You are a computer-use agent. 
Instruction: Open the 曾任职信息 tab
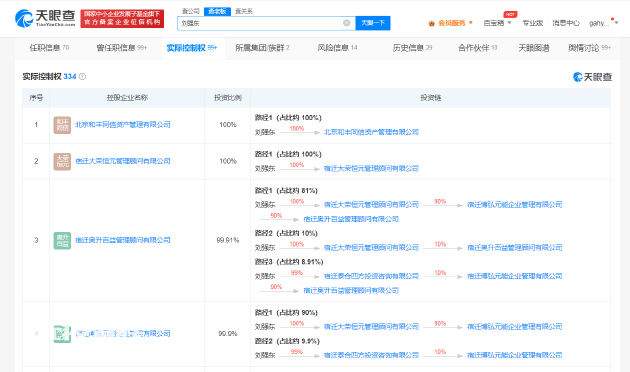pyautogui.click(x=122, y=48)
